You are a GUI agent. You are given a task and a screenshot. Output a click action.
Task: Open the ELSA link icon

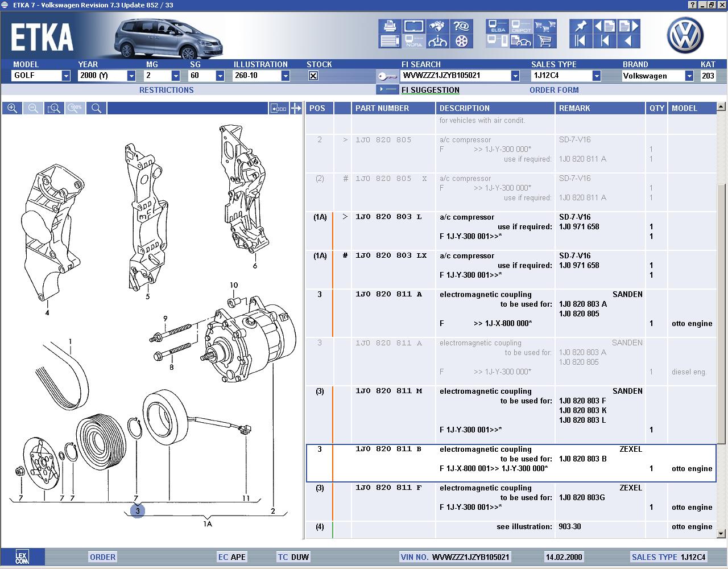coord(497,26)
